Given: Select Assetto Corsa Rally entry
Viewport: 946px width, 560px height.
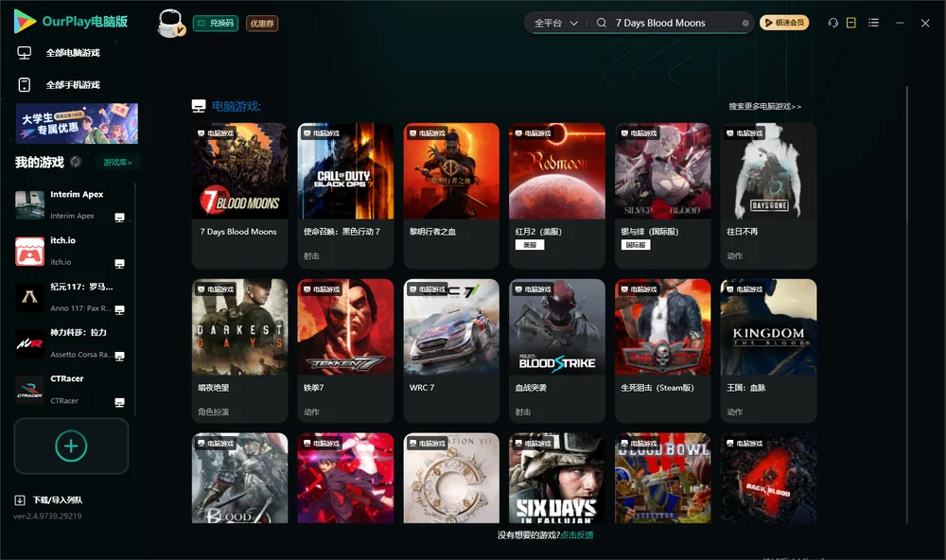Looking at the screenshot, I should 71,343.
